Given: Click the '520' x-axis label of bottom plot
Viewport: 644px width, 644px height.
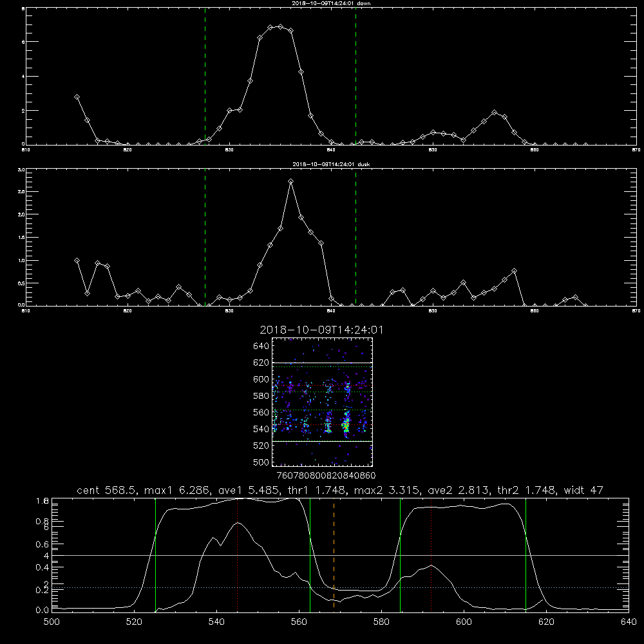Looking at the screenshot, I should pos(134,622).
